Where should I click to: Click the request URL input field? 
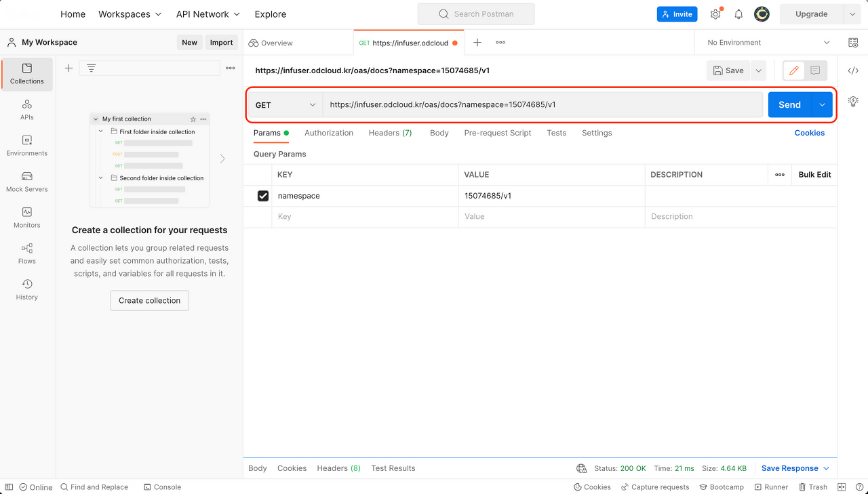coord(543,105)
